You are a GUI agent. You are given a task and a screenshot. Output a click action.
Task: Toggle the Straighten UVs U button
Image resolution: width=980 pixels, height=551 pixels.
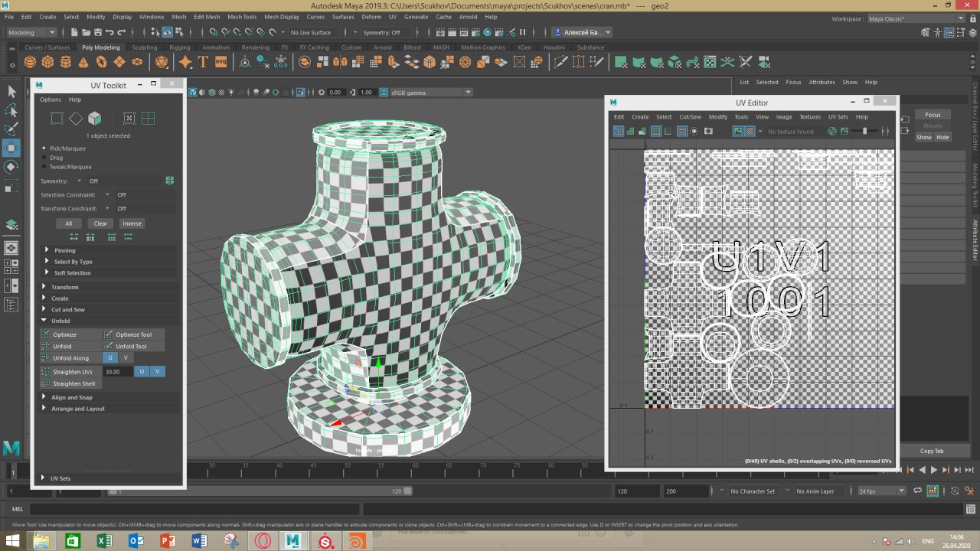click(x=142, y=371)
